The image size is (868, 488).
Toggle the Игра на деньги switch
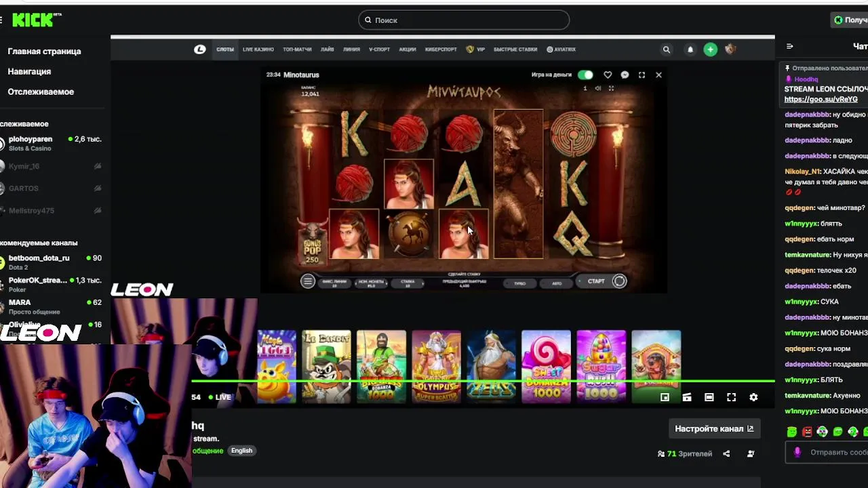coord(585,75)
